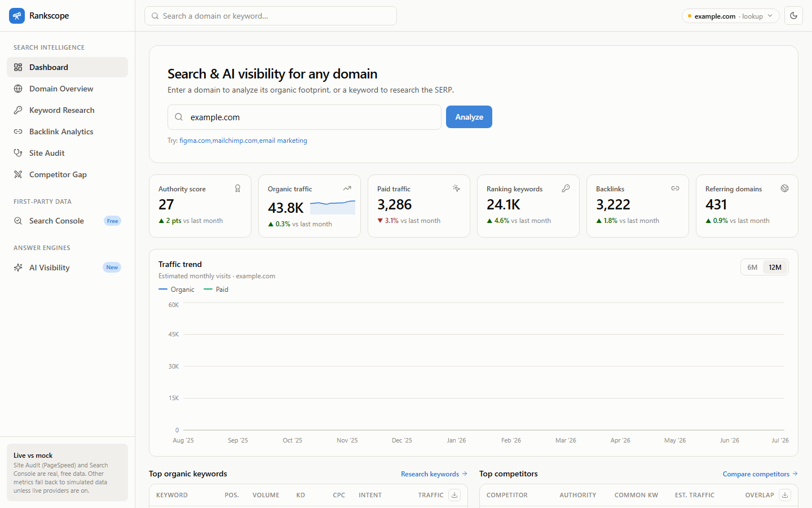Open the Compare competitors link
The image size is (812, 508).
click(760, 474)
